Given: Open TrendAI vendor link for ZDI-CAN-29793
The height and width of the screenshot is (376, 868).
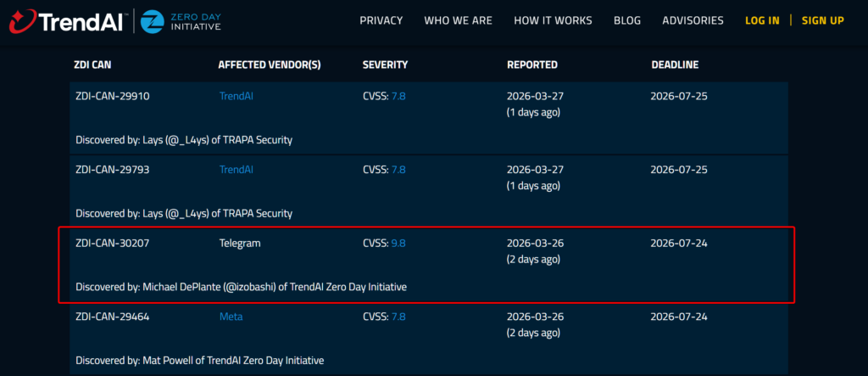Looking at the screenshot, I should pyautogui.click(x=236, y=170).
